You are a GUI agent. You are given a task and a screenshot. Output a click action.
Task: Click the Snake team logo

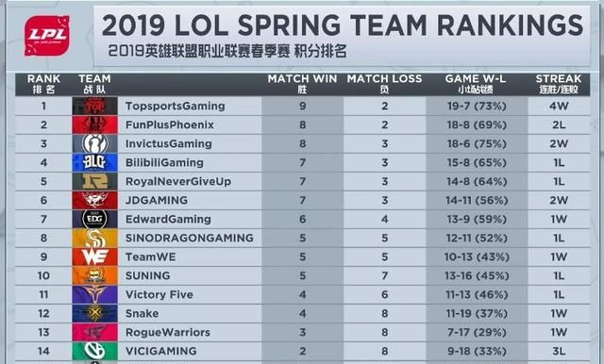pyautogui.click(x=94, y=313)
